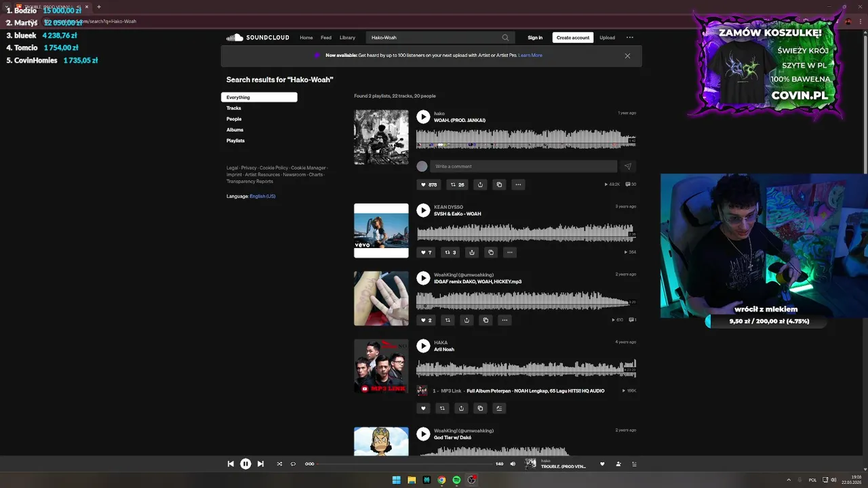Skip to previous track in player bar
The image size is (868, 488).
231,464
